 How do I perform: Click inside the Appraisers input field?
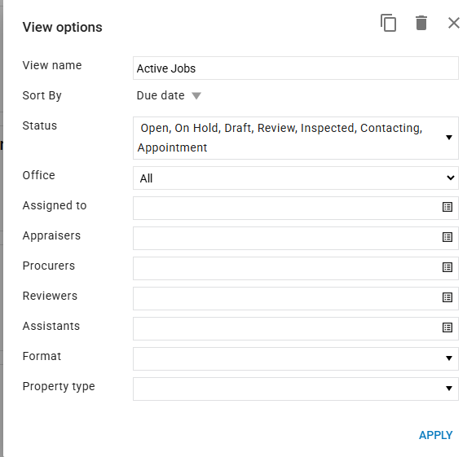[287, 238]
